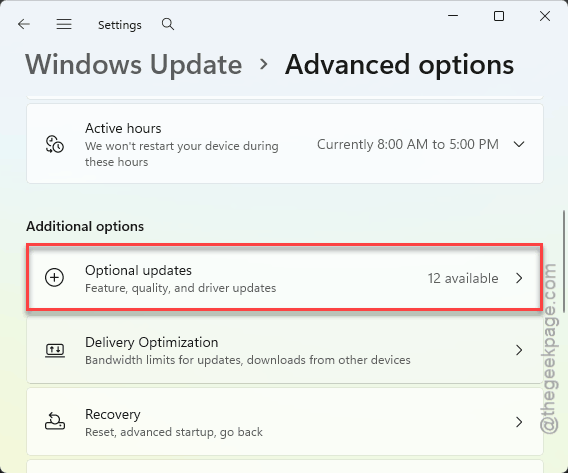Click the Active hours clock icon

click(x=55, y=144)
